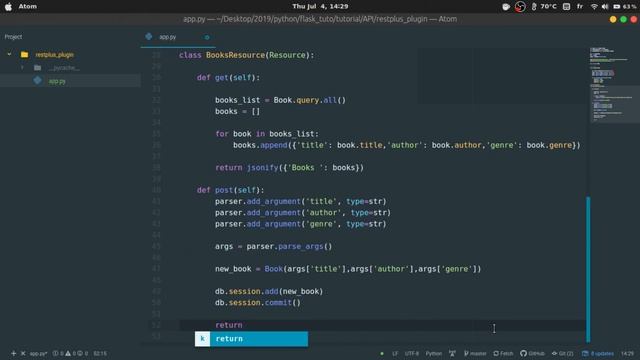This screenshot has width=640, height=360.
Task: Click the return keyword on line 52
Action: coord(229,325)
